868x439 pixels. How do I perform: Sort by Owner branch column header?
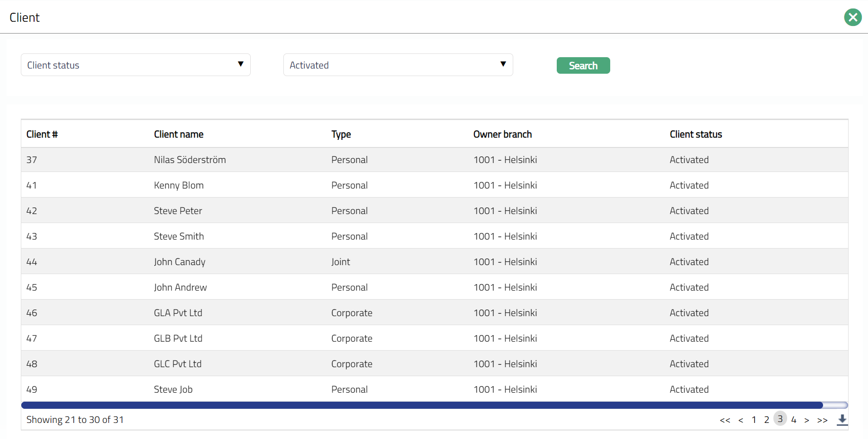point(502,134)
